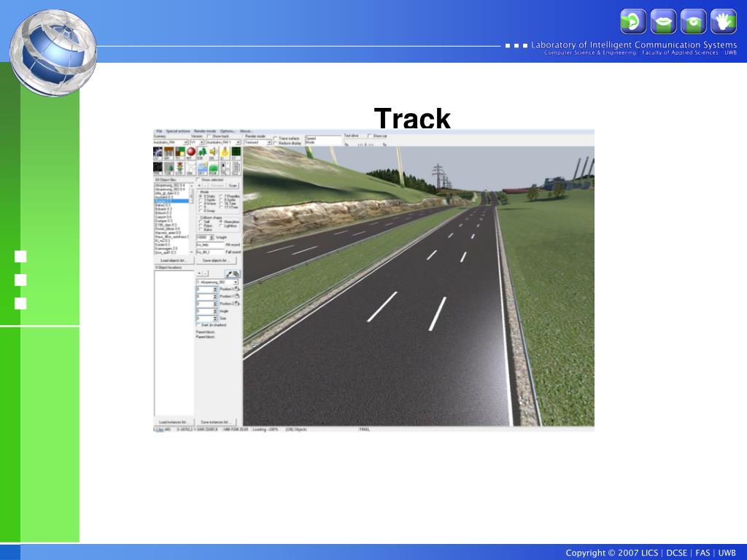Image resolution: width=747 pixels, height=560 pixels.
Task: Select the green grid ST icon
Action: (x=236, y=153)
